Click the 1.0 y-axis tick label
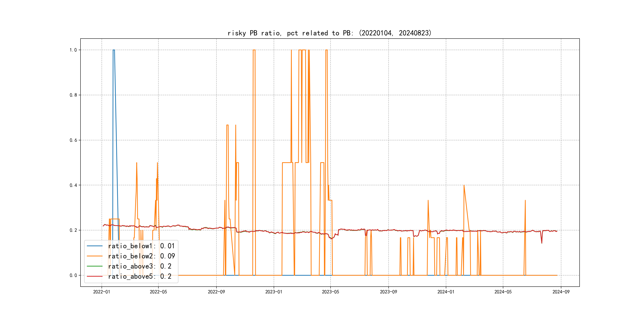The image size is (644, 322). [x=73, y=50]
